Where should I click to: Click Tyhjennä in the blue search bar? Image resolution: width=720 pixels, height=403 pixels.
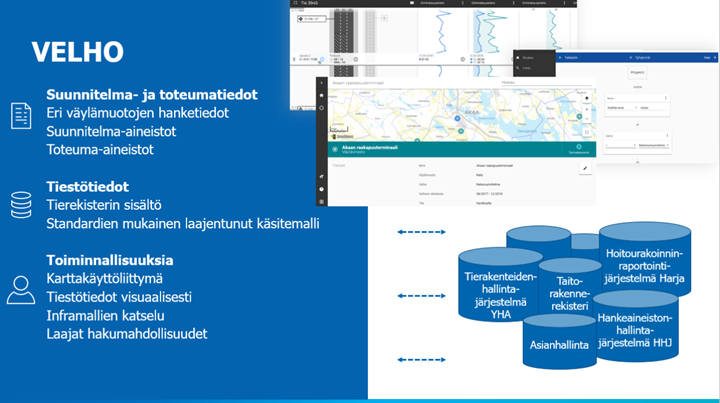click(x=640, y=57)
